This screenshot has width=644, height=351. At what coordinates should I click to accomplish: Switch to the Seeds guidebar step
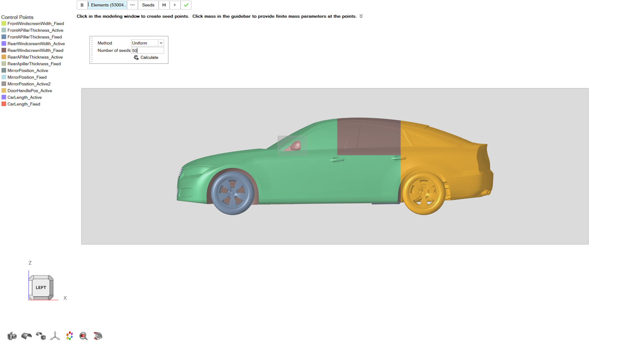point(148,5)
